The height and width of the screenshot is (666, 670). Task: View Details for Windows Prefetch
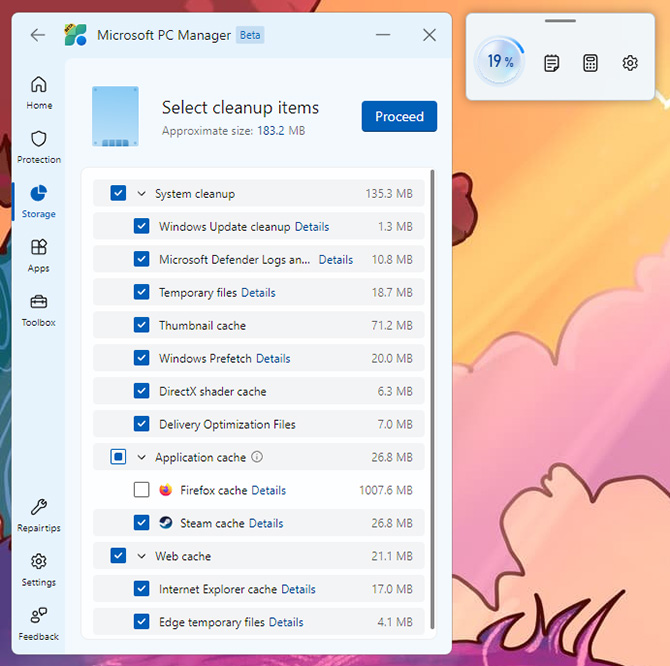click(273, 358)
